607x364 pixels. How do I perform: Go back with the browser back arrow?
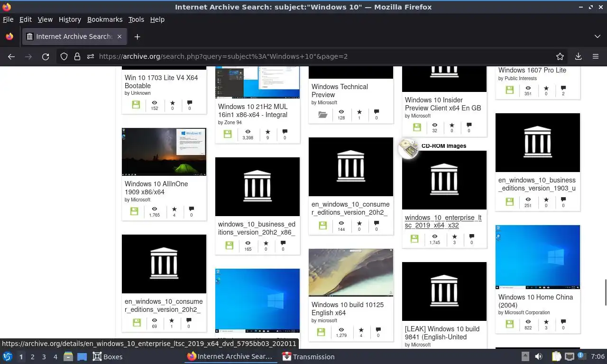11,56
